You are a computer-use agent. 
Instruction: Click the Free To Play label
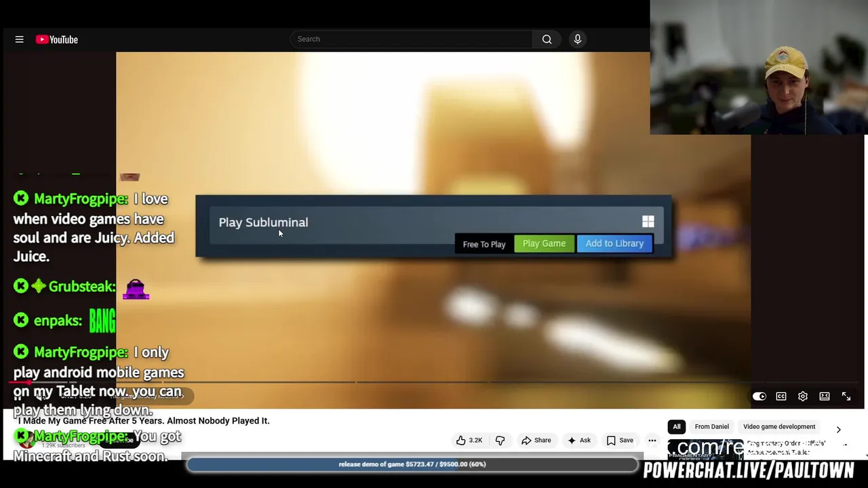pyautogui.click(x=484, y=244)
